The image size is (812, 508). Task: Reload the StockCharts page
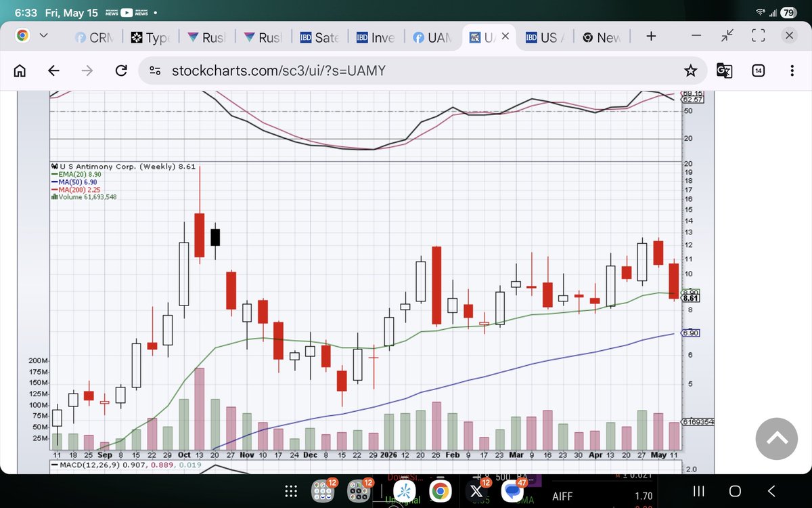pos(122,70)
